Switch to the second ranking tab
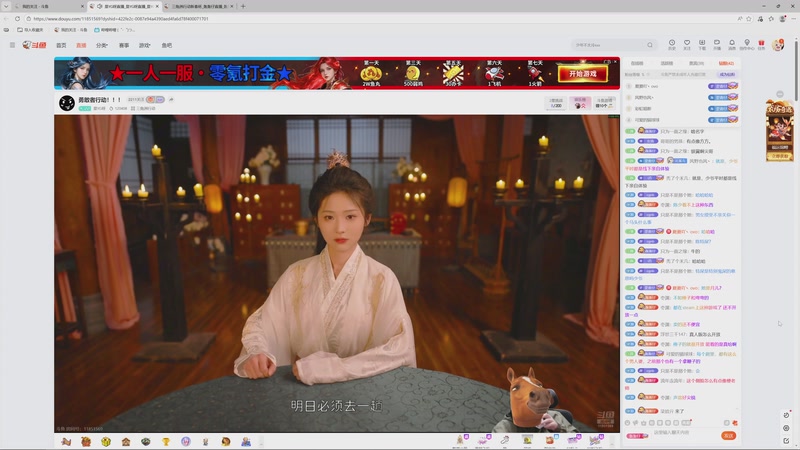This screenshot has height=450, width=800. point(667,63)
